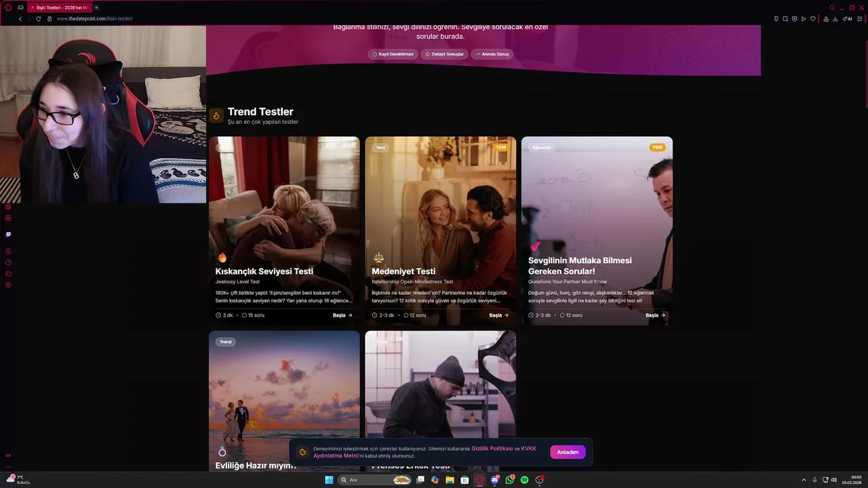Click the Eğlenceli tag on third card
Image resolution: width=868 pixels, height=488 pixels.
541,148
